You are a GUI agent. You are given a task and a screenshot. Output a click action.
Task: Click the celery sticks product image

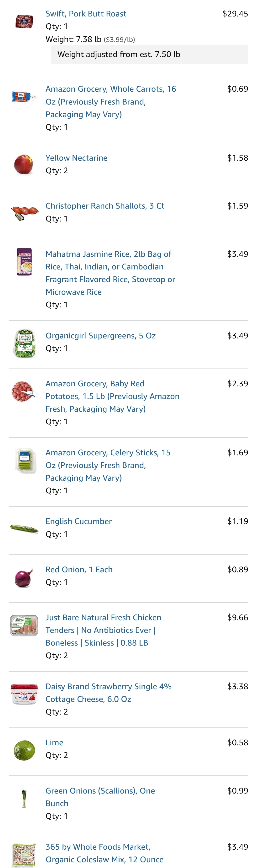point(26,461)
